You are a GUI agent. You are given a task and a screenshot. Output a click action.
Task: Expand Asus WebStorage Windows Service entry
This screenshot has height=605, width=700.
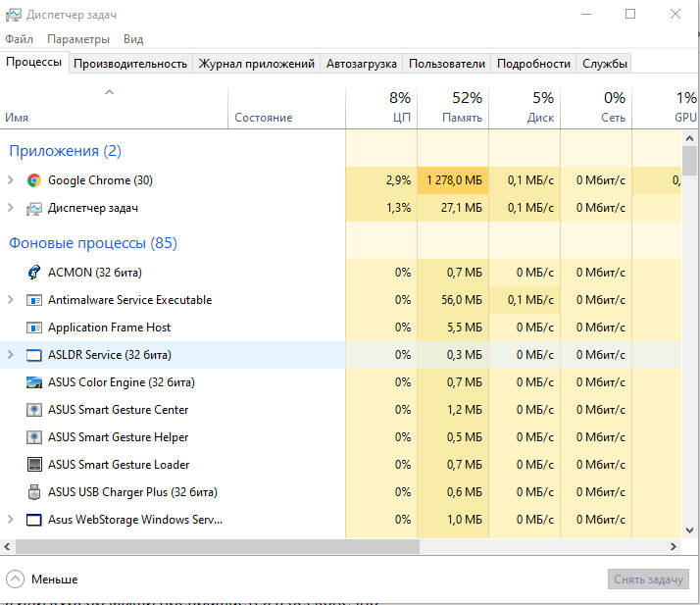tap(10, 520)
